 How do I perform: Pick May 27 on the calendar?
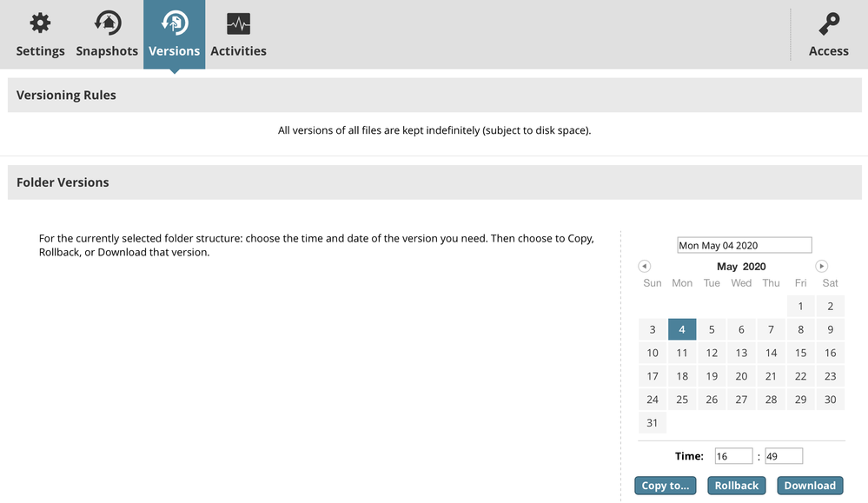click(x=741, y=400)
